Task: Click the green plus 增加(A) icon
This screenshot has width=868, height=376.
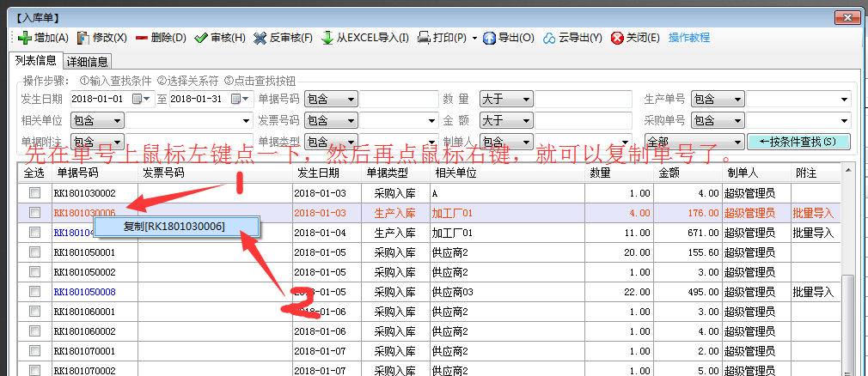Action: [x=25, y=38]
